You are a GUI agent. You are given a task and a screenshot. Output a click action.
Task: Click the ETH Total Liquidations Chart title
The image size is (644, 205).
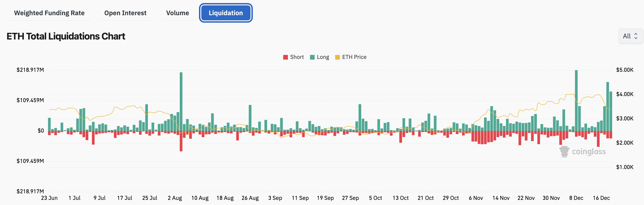point(66,36)
